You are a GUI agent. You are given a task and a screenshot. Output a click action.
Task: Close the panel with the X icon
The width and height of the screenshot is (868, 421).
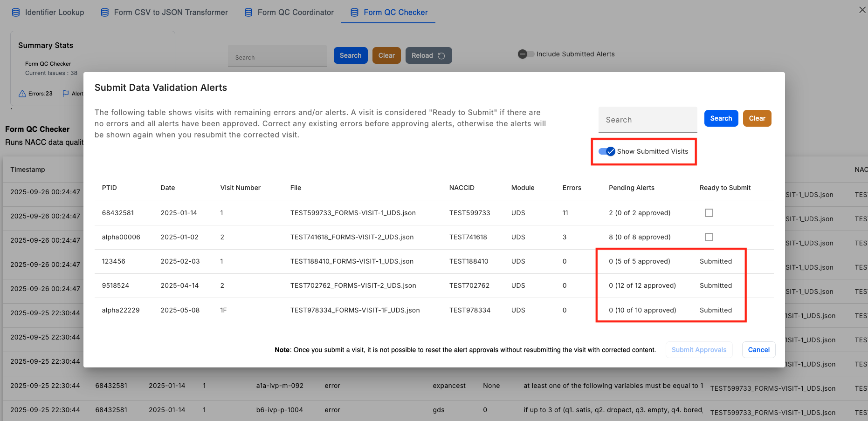(862, 10)
